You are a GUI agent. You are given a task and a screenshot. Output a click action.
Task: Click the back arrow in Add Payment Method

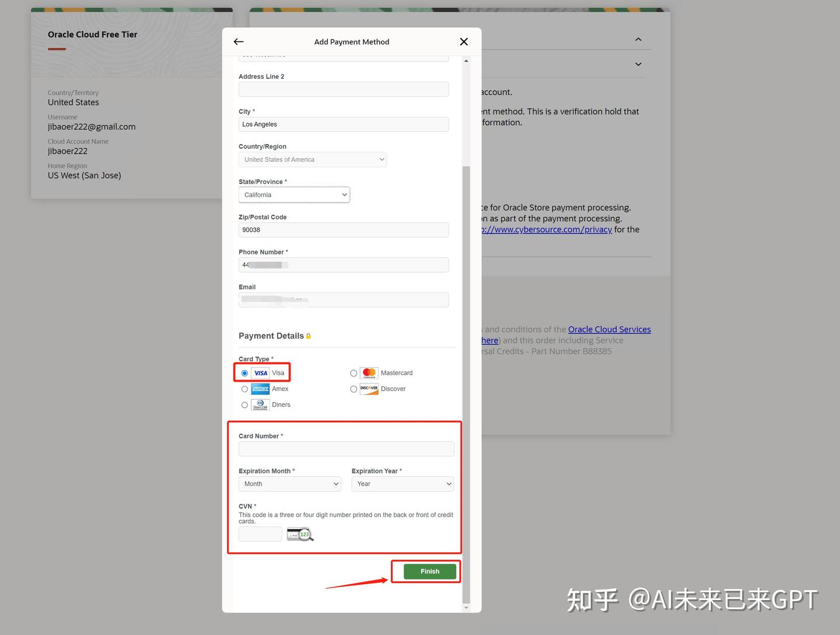pos(239,41)
